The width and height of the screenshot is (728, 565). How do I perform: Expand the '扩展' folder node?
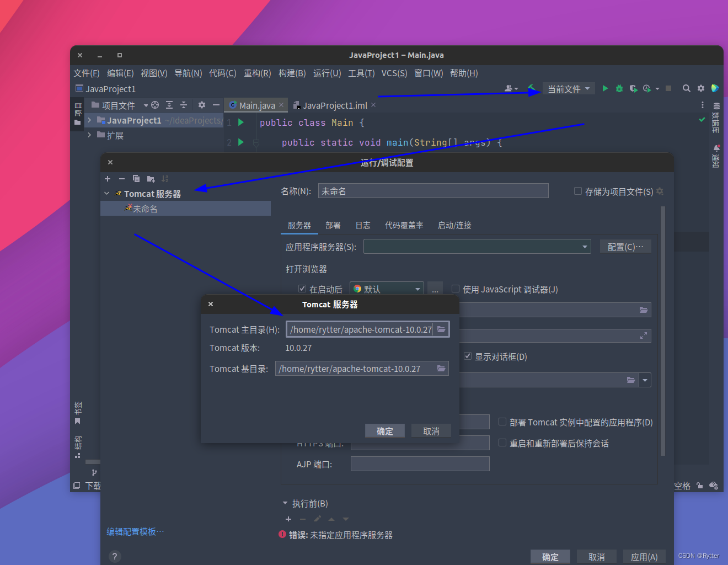(89, 135)
